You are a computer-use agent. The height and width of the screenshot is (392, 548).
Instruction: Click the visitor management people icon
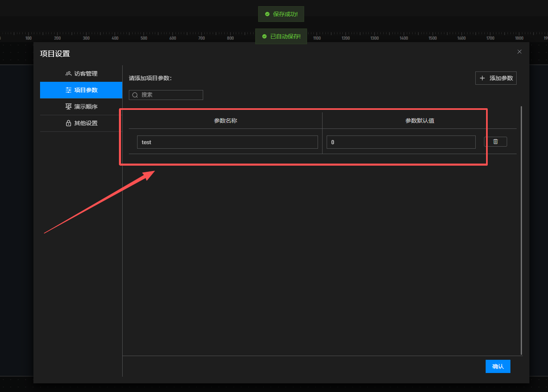tap(69, 74)
